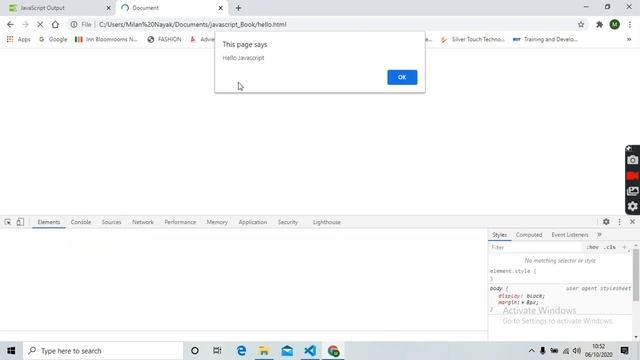Show more bookmarks chevron
This screenshot has width=640, height=360.
click(x=629, y=39)
